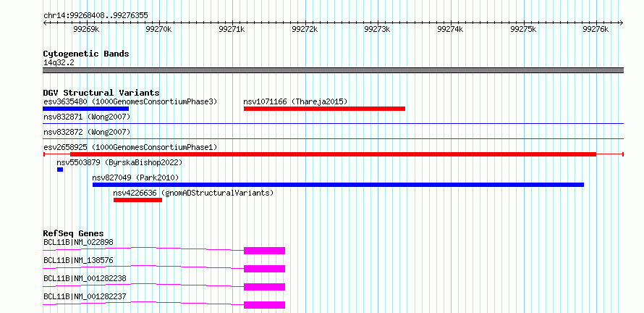Click the right arrowhead of the coordinate ruler
The height and width of the screenshot is (313, 644).
tap(622, 23)
